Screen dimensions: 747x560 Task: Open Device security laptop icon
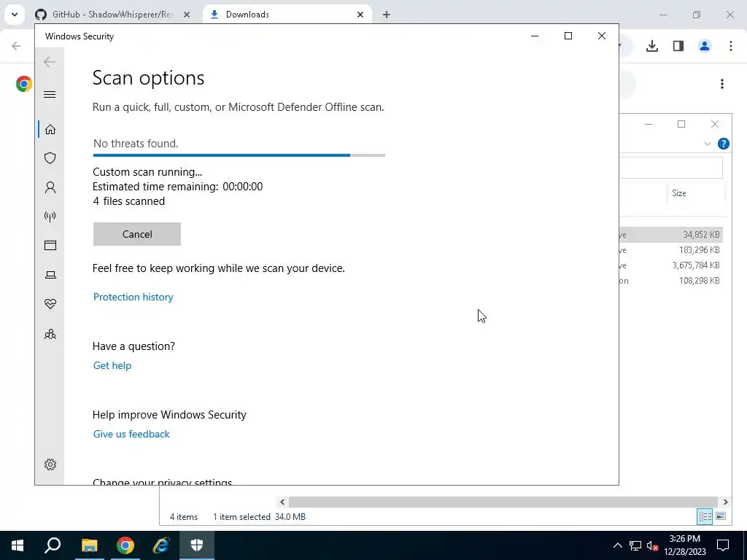pos(50,275)
